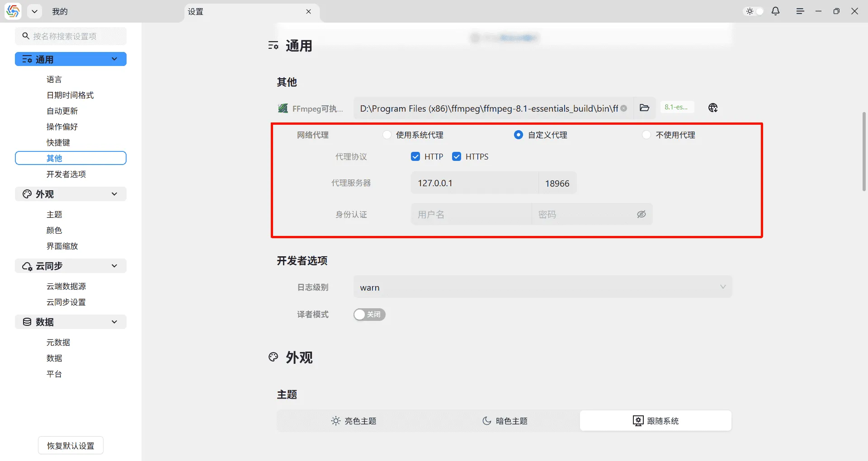Click the 8.1-es... version tag
868x461 pixels.
pyautogui.click(x=677, y=108)
